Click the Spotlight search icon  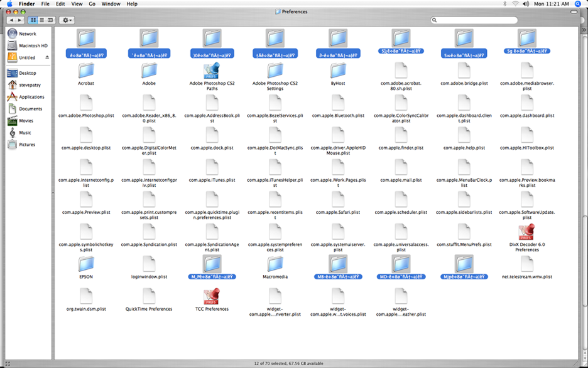pos(578,4)
